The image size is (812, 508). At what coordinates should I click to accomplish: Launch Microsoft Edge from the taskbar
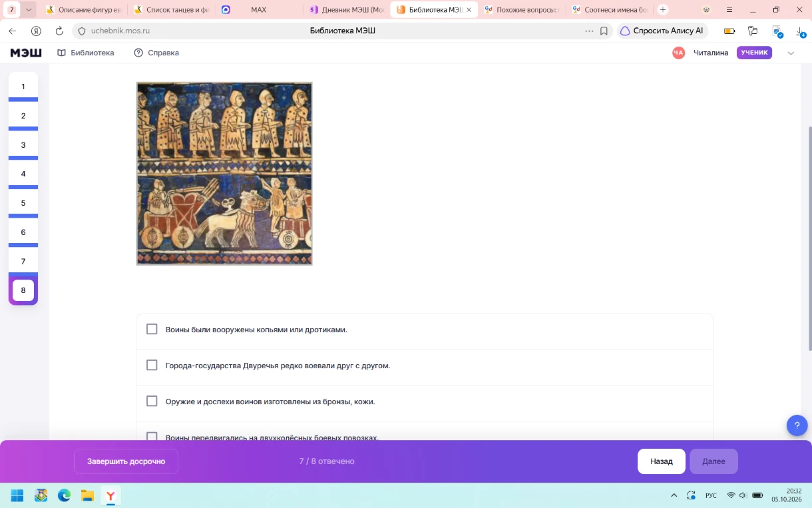pyautogui.click(x=64, y=495)
